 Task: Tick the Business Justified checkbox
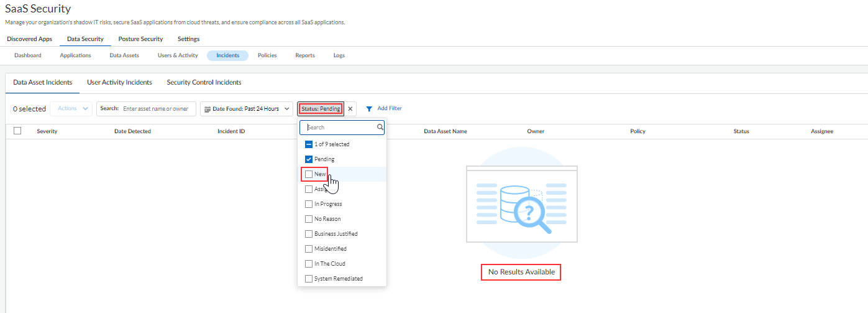[x=309, y=234]
